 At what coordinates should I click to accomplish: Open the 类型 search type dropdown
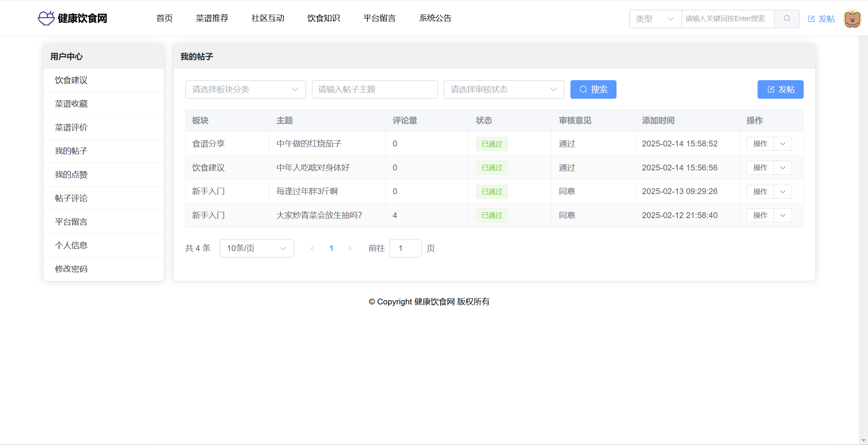(x=655, y=19)
